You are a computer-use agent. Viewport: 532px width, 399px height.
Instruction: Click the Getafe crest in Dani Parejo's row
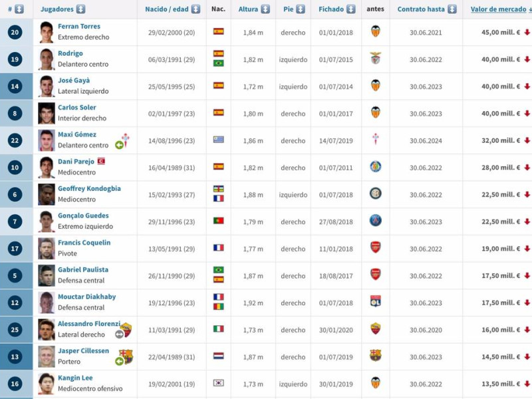click(376, 167)
